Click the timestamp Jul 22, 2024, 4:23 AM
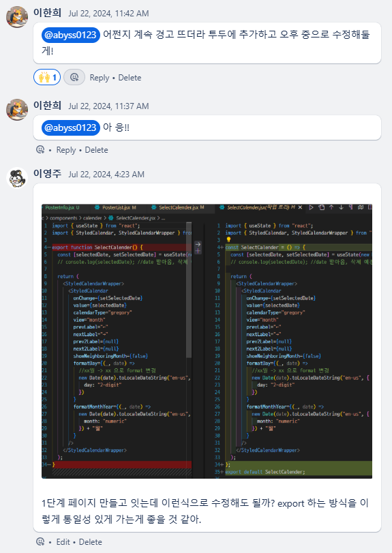Image resolution: width=392 pixels, height=553 pixels. [106, 175]
